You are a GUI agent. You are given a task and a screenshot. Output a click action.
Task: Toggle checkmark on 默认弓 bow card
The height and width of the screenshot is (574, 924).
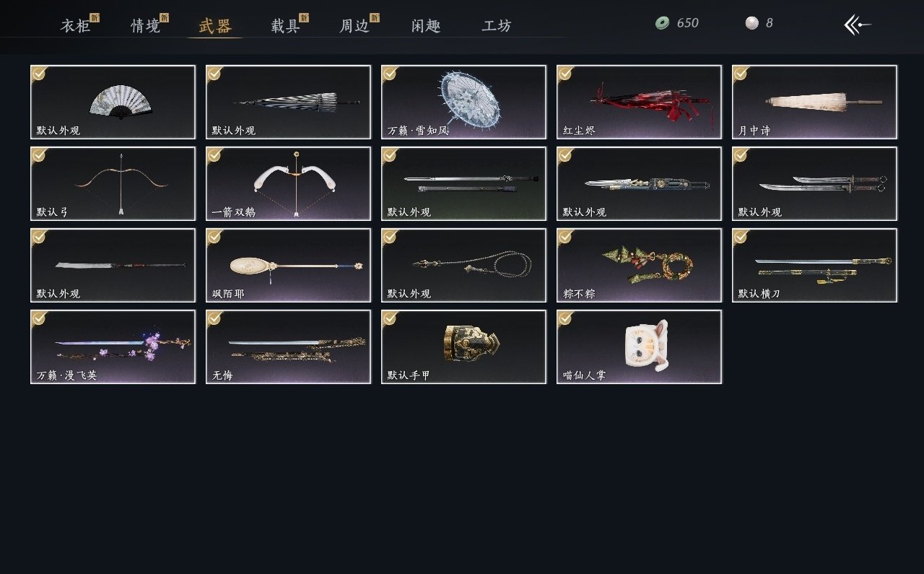tap(40, 155)
